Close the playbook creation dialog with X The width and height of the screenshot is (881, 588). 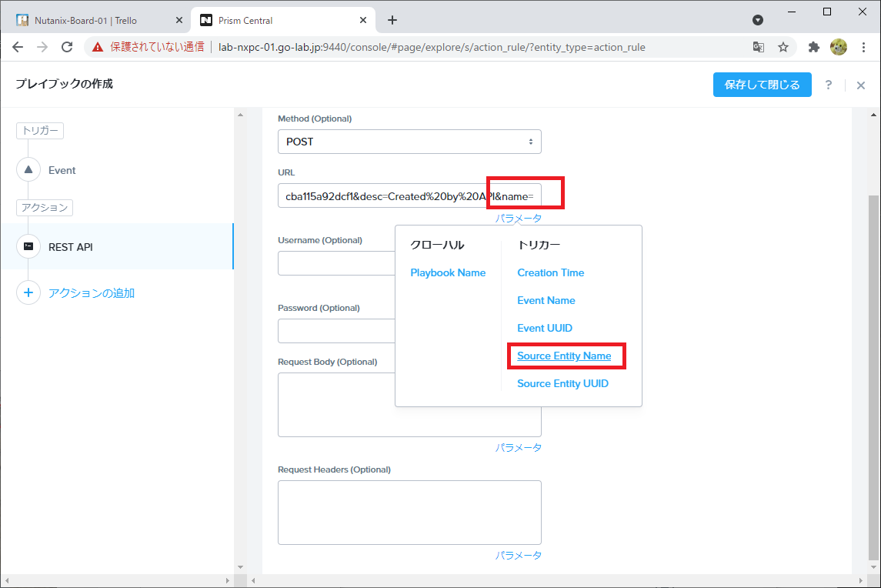point(861,85)
